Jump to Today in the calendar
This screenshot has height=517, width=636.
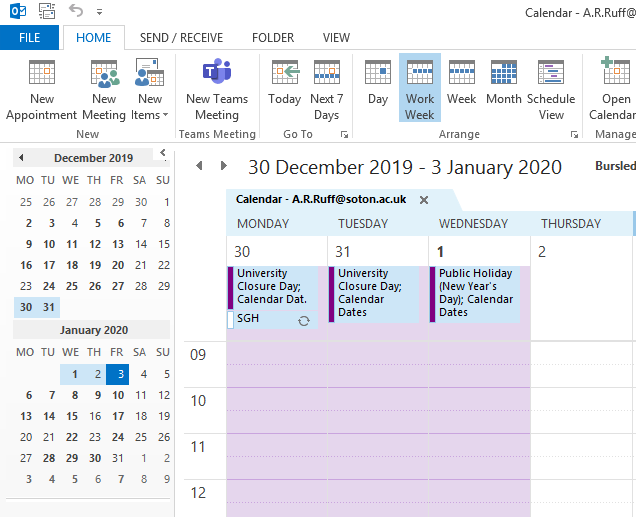(285, 76)
